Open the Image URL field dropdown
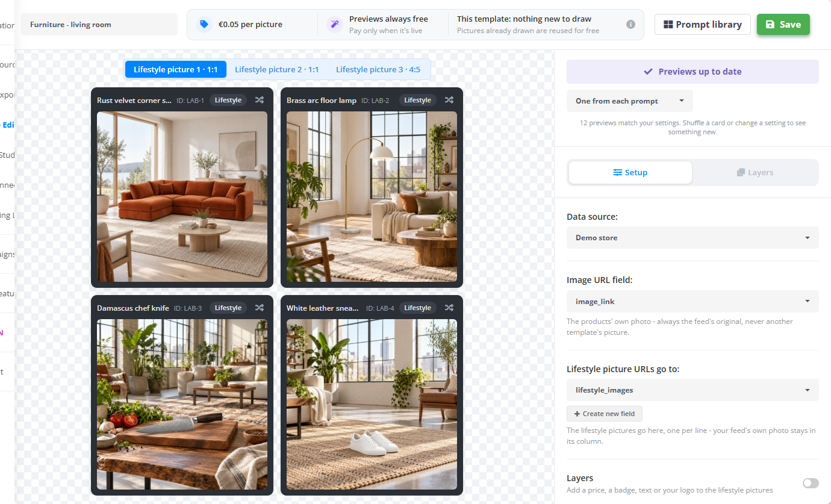This screenshot has width=831, height=504. (x=692, y=302)
